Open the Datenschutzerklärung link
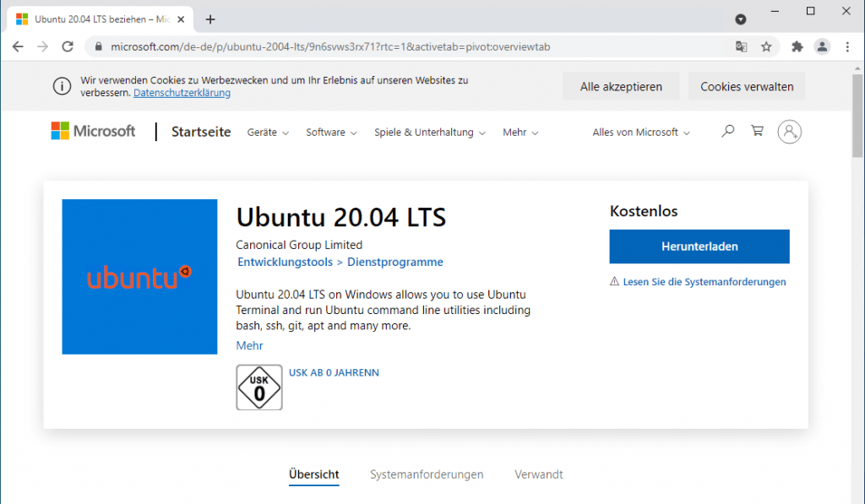The width and height of the screenshot is (865, 504). 182,93
